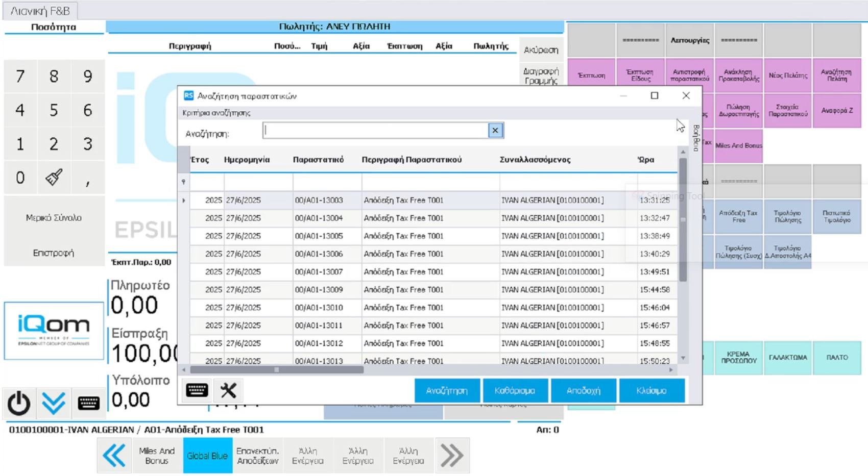Sort by the Ημερομηνία column header

(247, 160)
